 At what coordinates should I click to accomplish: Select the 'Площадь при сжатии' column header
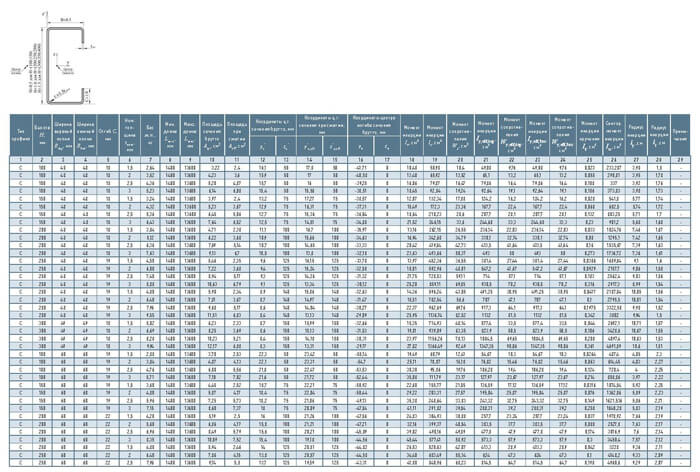pyautogui.click(x=237, y=135)
